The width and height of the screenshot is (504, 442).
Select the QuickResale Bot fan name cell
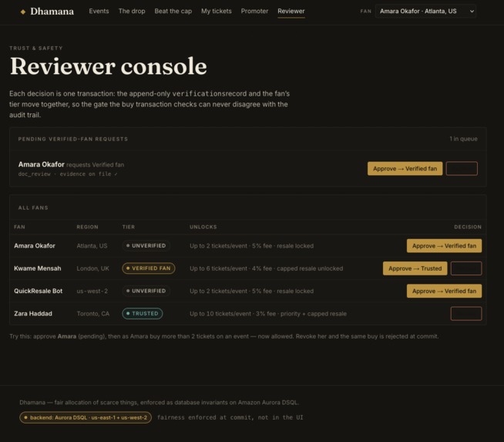point(38,291)
